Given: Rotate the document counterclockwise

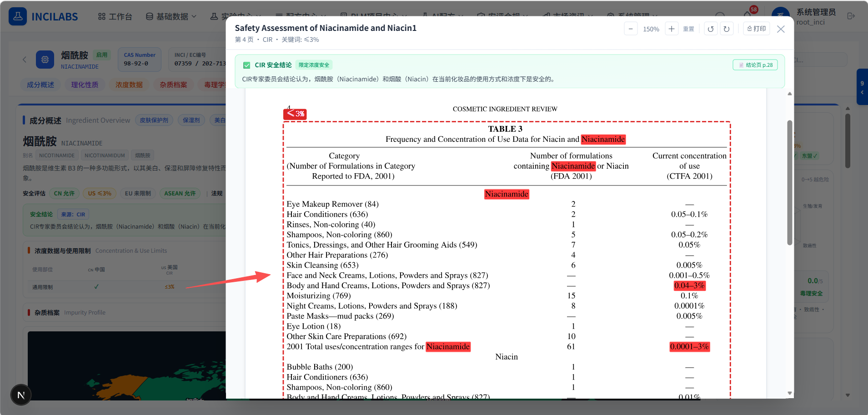Looking at the screenshot, I should click(x=711, y=29).
